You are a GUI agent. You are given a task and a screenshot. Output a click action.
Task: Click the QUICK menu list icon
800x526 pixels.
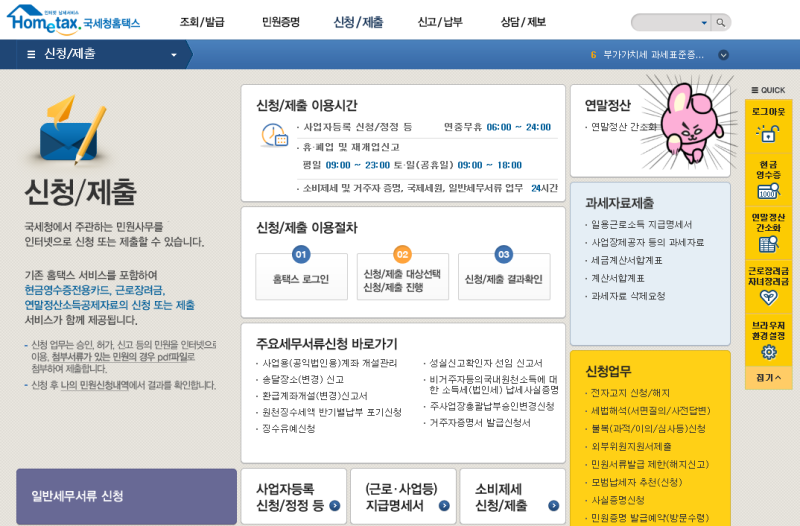pyautogui.click(x=755, y=90)
